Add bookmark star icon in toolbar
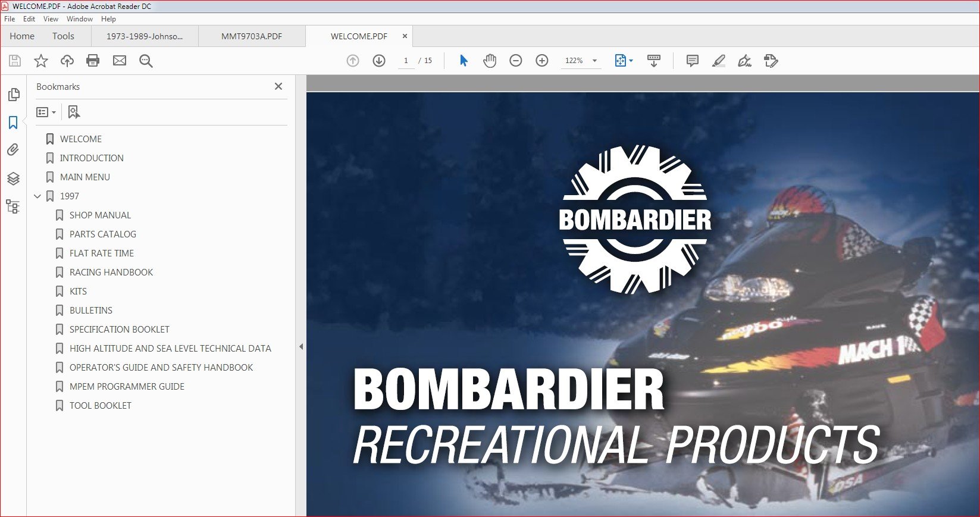Image resolution: width=980 pixels, height=517 pixels. tap(41, 61)
